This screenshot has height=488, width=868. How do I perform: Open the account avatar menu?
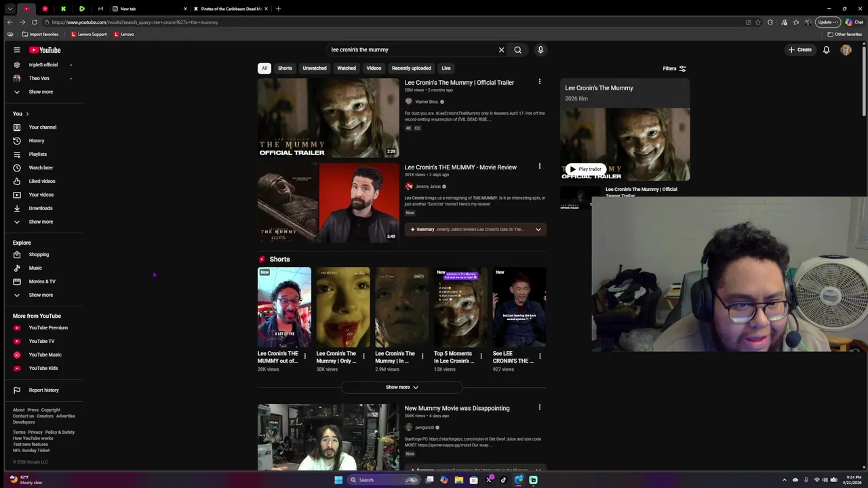point(846,49)
